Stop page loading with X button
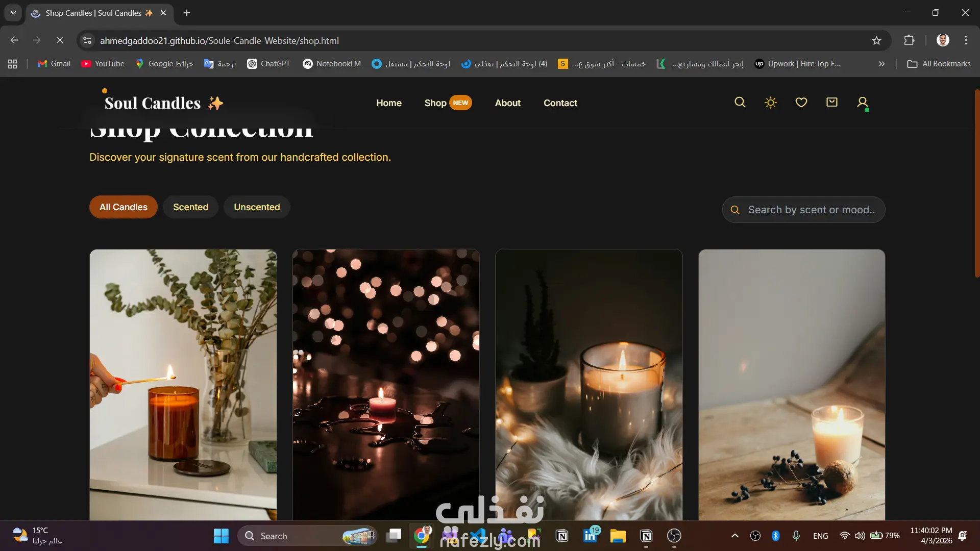980x551 pixels. point(60,40)
